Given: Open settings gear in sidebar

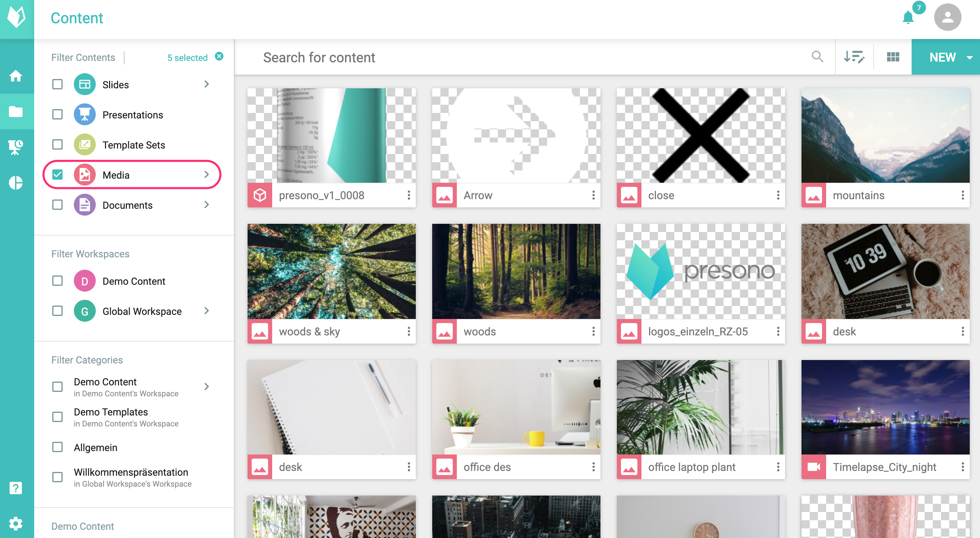Looking at the screenshot, I should coord(16,523).
